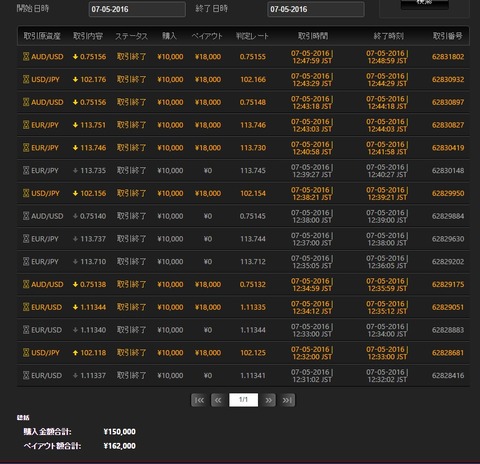Click the purchase total ¥150,000

(x=120, y=432)
